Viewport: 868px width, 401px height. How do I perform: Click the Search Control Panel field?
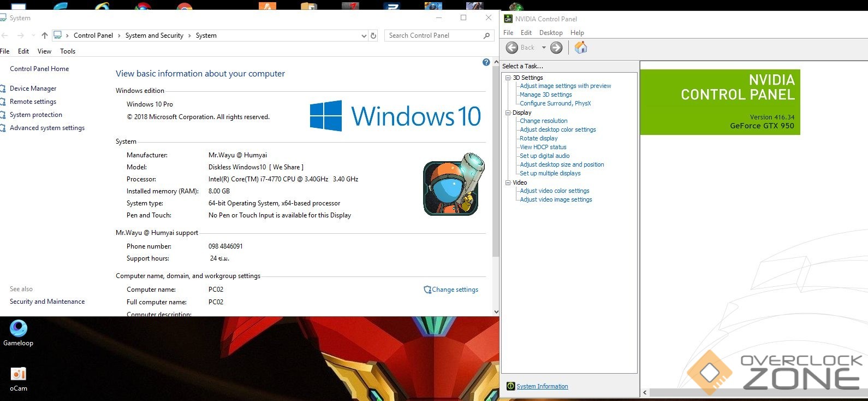click(x=434, y=36)
